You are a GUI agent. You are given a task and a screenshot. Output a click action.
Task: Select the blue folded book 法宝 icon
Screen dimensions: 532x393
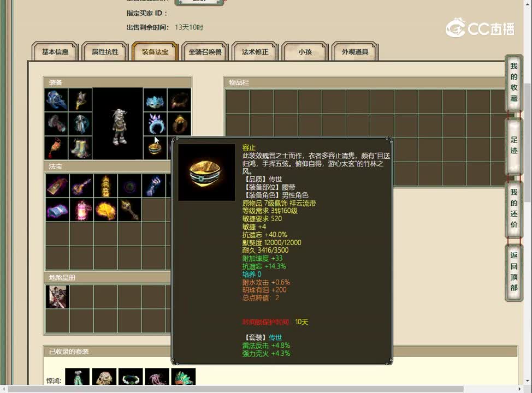(57, 210)
